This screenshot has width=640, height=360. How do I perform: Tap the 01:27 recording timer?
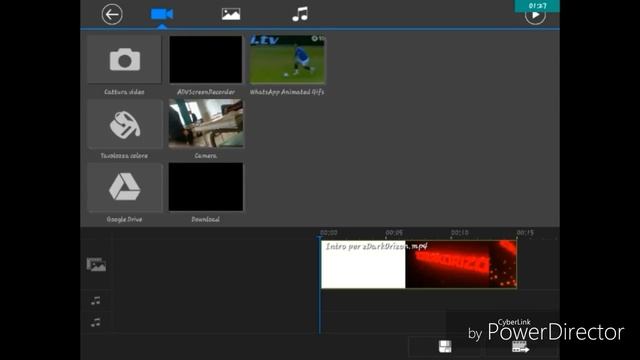537,6
